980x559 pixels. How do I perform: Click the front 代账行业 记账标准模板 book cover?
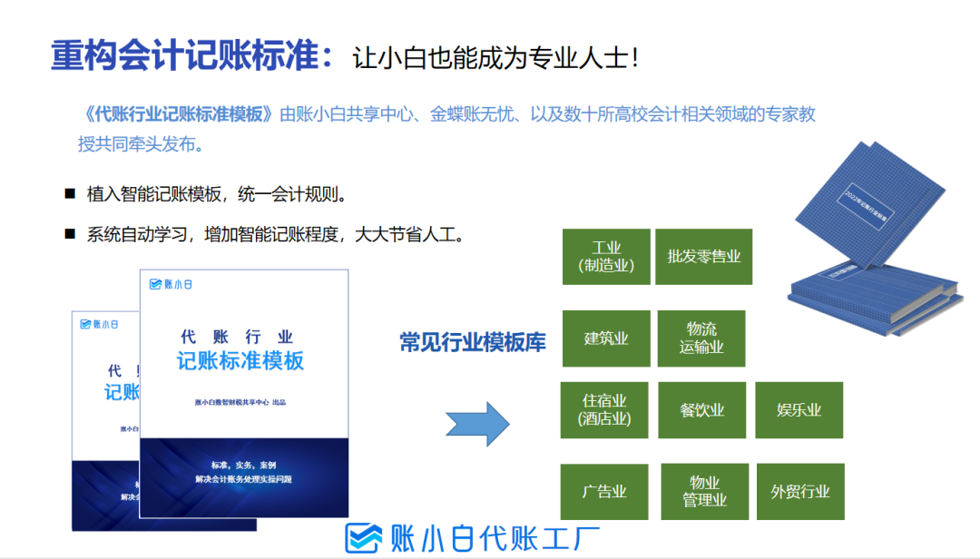pyautogui.click(x=244, y=393)
